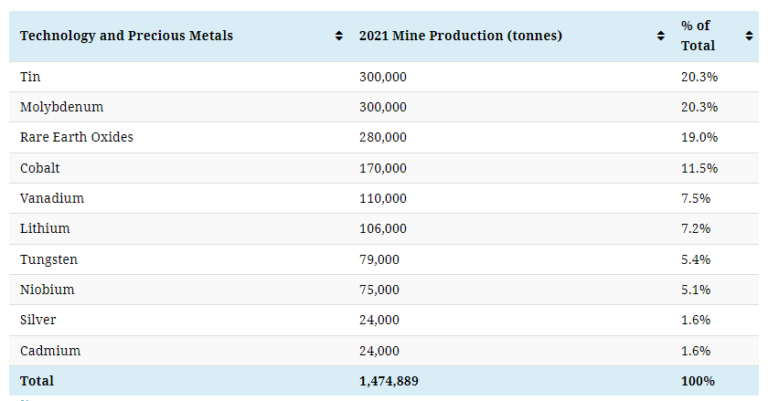Select the Tungsten cell
Viewport: 768px width, 401px height.
click(x=49, y=259)
